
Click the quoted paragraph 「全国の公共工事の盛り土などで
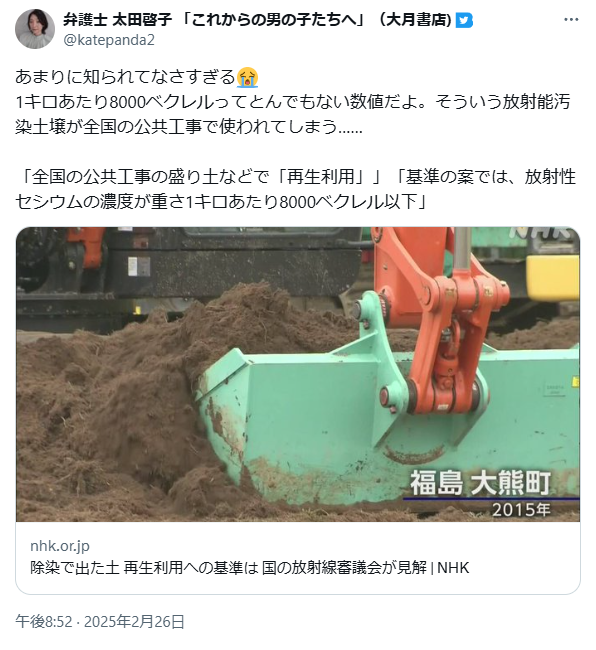[x=296, y=189]
